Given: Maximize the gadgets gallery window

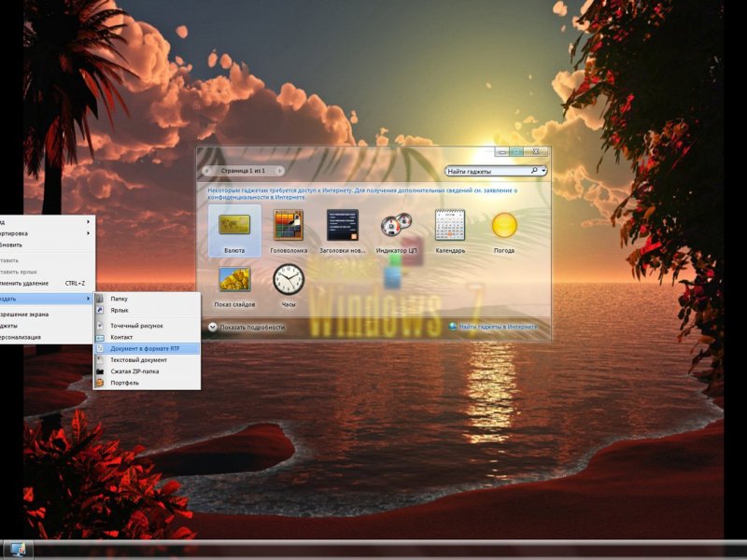Looking at the screenshot, I should [516, 151].
